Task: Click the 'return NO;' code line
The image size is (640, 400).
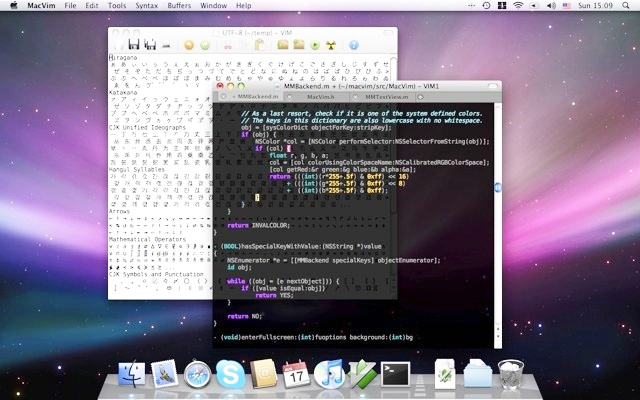Action: click(244, 316)
